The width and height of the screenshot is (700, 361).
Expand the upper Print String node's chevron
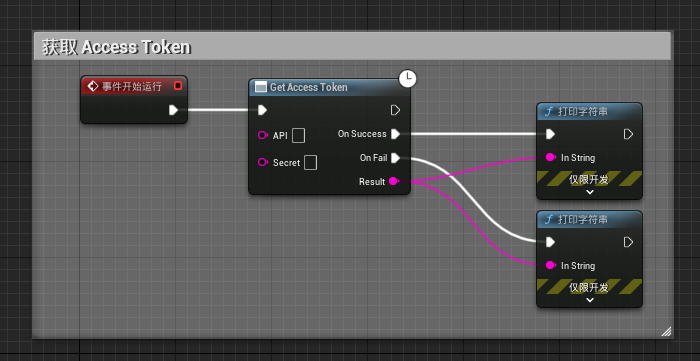coord(590,192)
